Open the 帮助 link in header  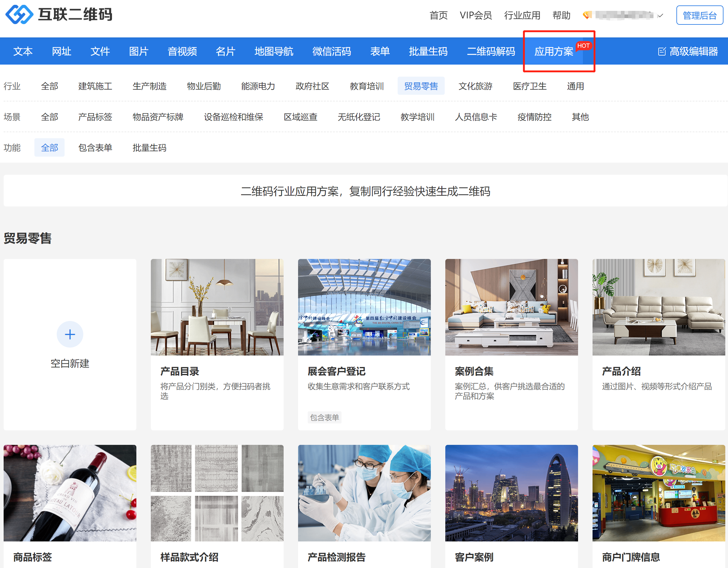click(x=561, y=15)
